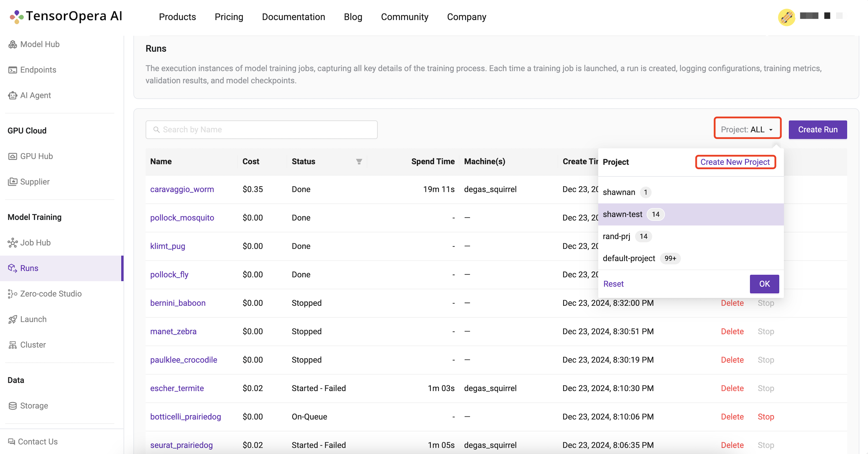Open the Supplier sidebar icon
Screen dimensions: 868x454
click(x=12, y=182)
